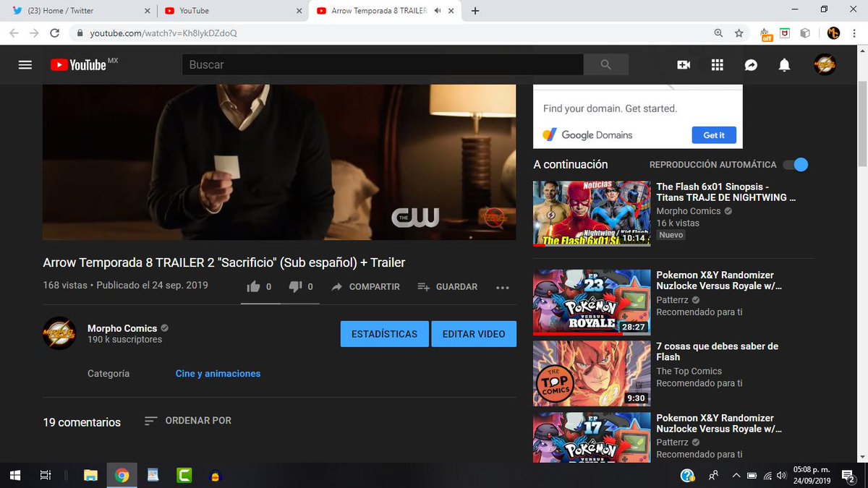Open the Morpho Comics channel avatar
Viewport: 868px width, 488px height.
(59, 333)
